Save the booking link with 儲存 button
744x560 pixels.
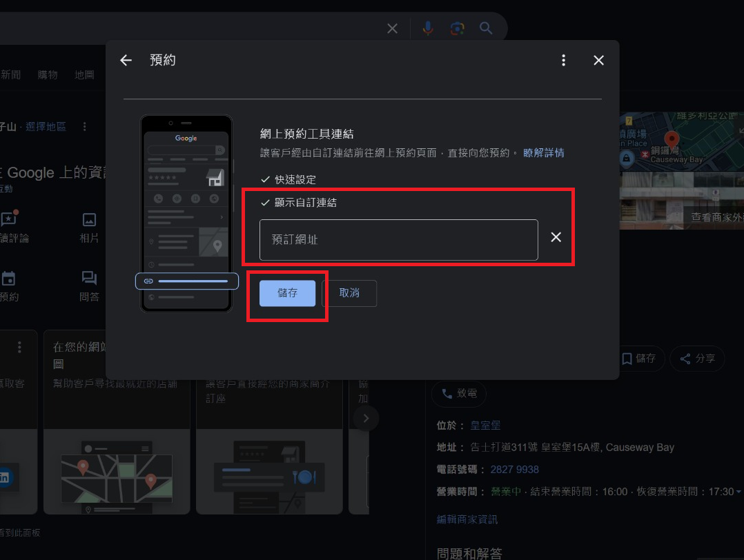point(287,293)
